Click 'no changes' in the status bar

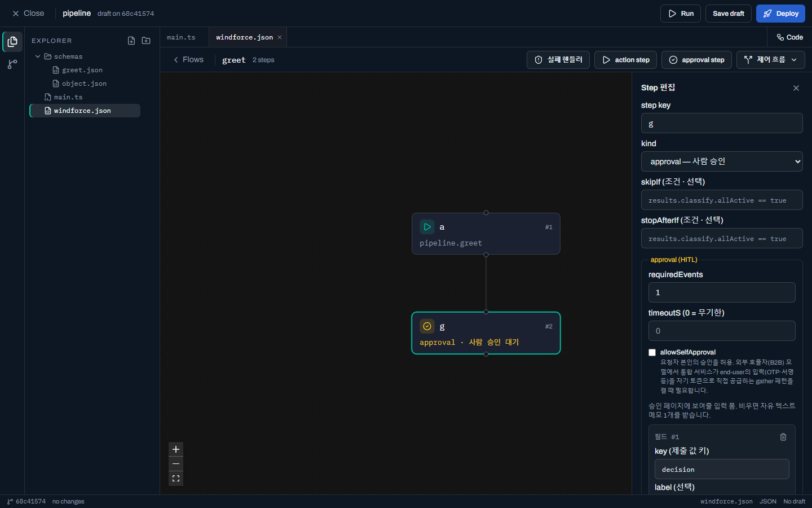click(x=68, y=501)
